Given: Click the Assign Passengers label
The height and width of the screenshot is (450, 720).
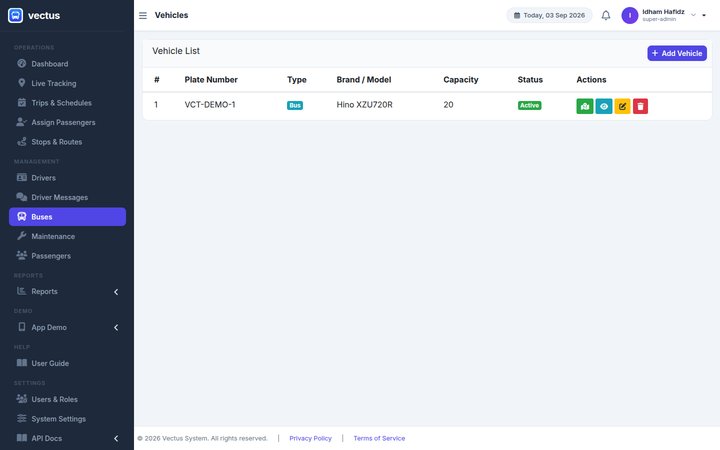Looking at the screenshot, I should [x=63, y=123].
